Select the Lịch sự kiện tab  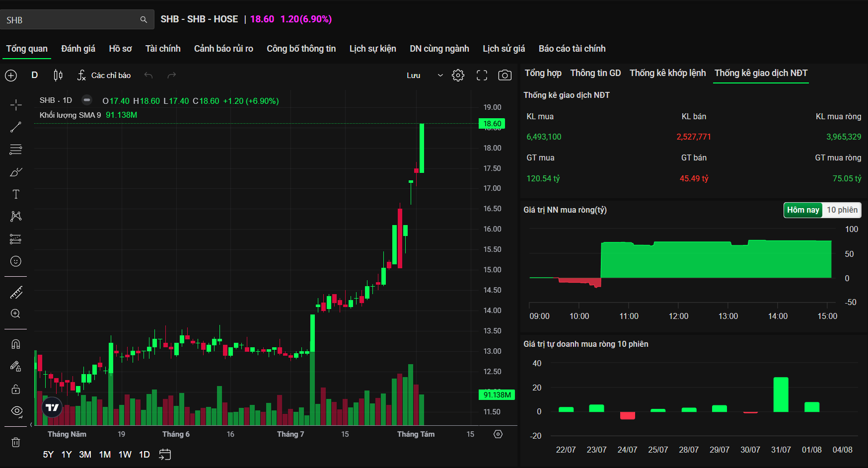pos(372,49)
